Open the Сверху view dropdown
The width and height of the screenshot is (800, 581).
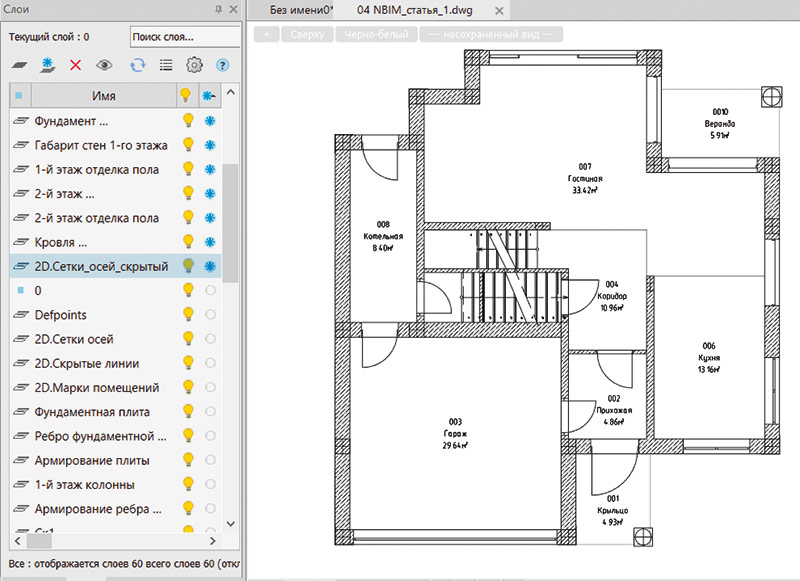[307, 34]
